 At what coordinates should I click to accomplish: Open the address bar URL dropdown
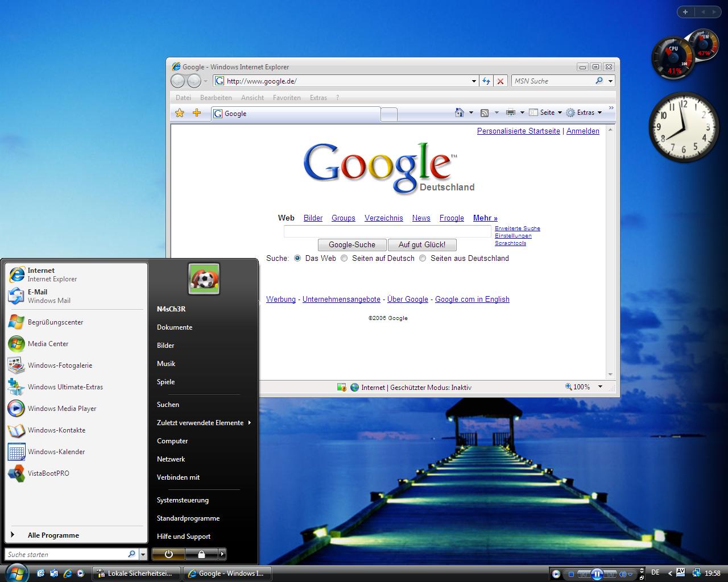(x=474, y=81)
